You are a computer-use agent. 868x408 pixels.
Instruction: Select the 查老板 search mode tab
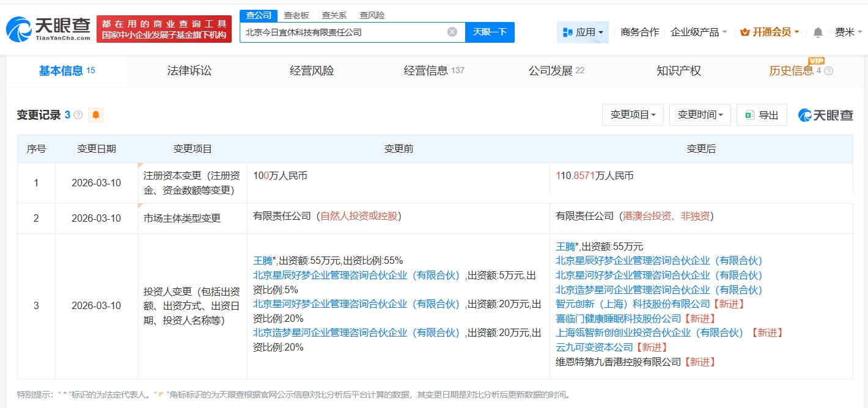coord(296,15)
